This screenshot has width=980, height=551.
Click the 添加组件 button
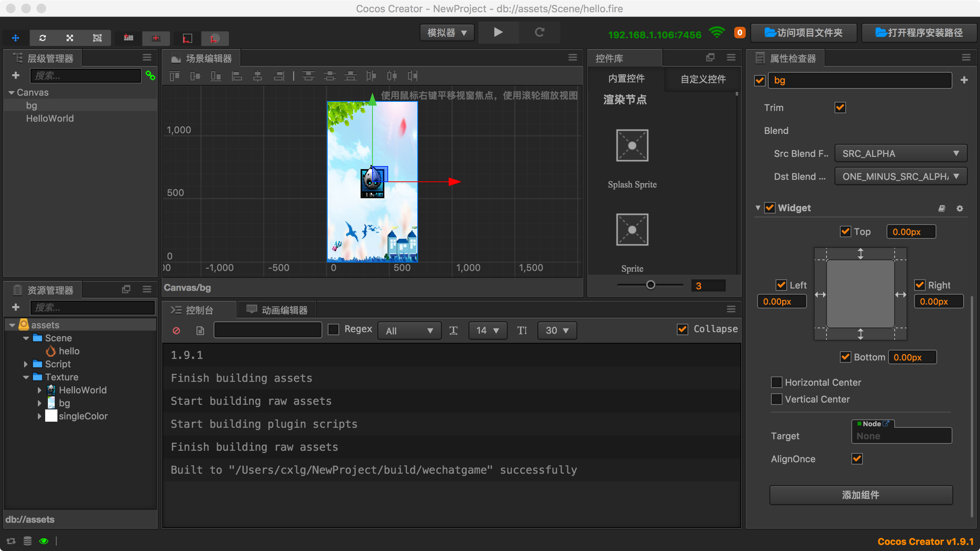point(861,495)
